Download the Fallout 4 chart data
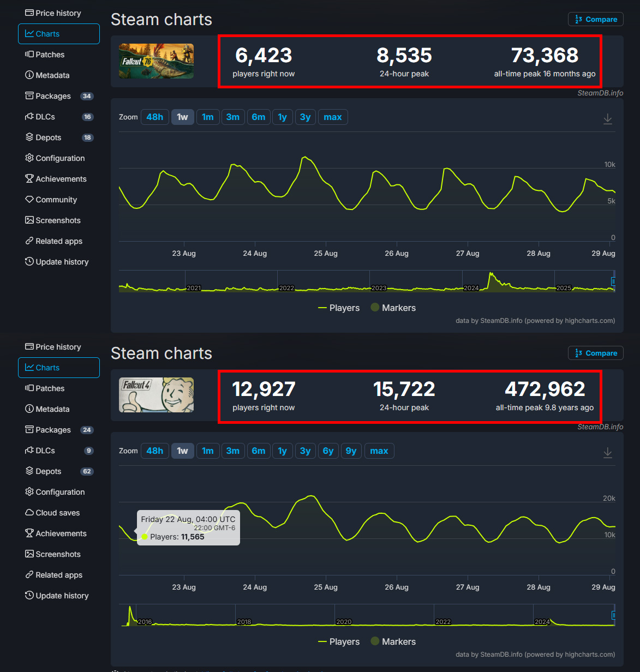The height and width of the screenshot is (672, 640). (607, 452)
